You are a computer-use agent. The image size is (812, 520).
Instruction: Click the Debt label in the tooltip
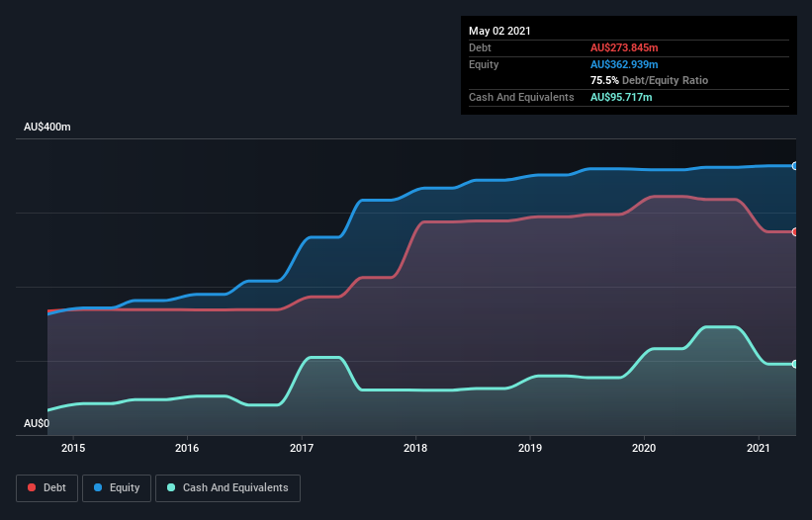coord(480,47)
